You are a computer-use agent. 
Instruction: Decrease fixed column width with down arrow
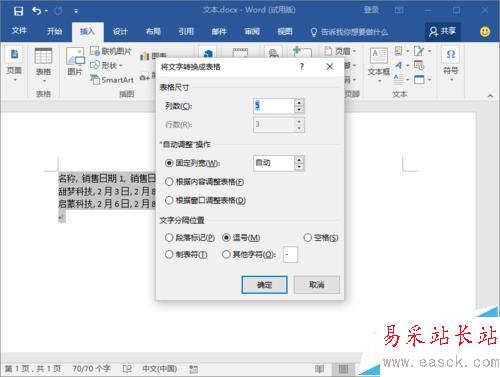tap(299, 167)
